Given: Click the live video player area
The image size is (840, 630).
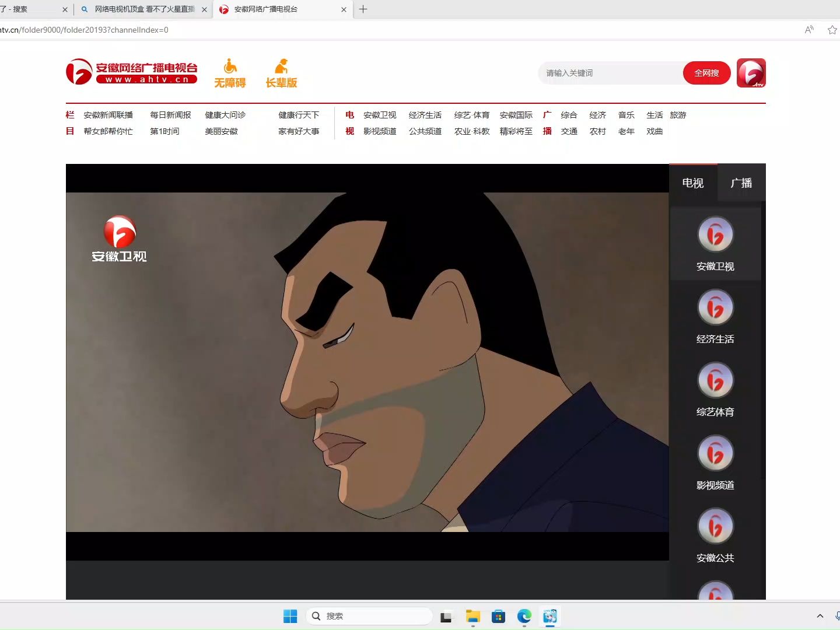Looking at the screenshot, I should (x=367, y=362).
